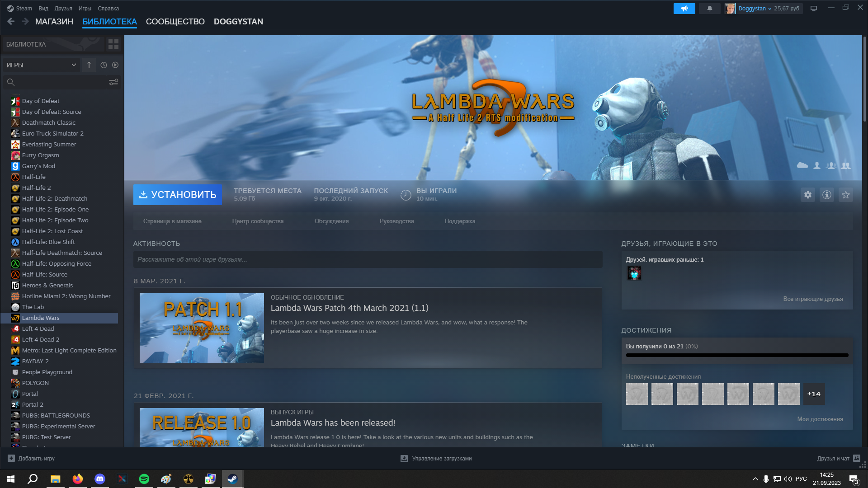This screenshot has height=488, width=868.
Task: Open Друзья и чат panel
Action: (x=839, y=458)
